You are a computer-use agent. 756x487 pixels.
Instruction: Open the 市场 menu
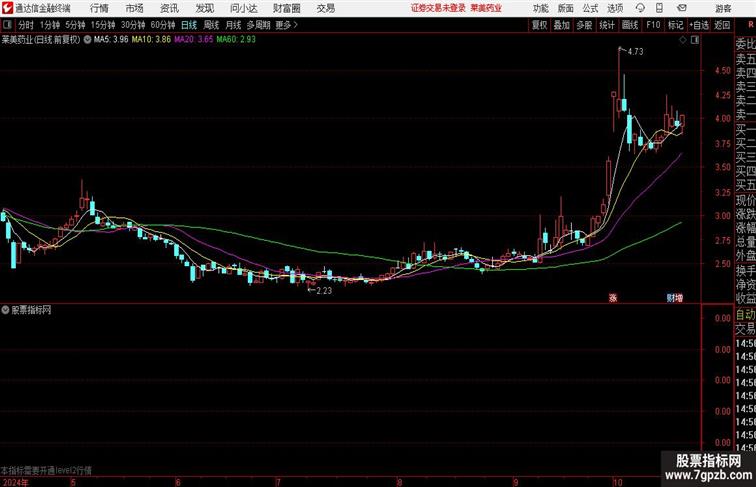[135, 8]
